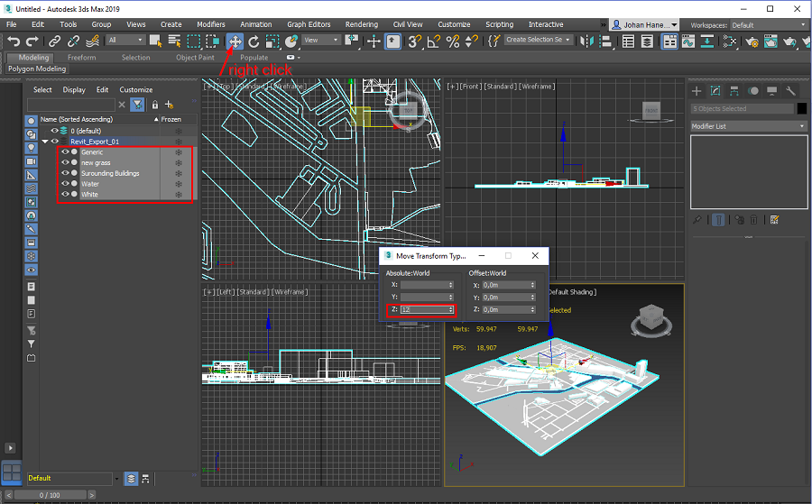
Task: Expand the Workspaces Default dropdown
Action: (x=767, y=25)
